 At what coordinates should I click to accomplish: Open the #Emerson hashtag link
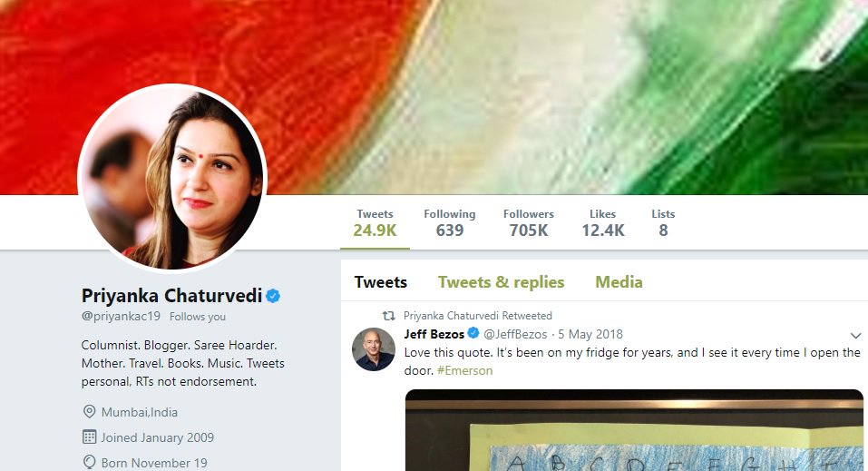pyautogui.click(x=464, y=370)
